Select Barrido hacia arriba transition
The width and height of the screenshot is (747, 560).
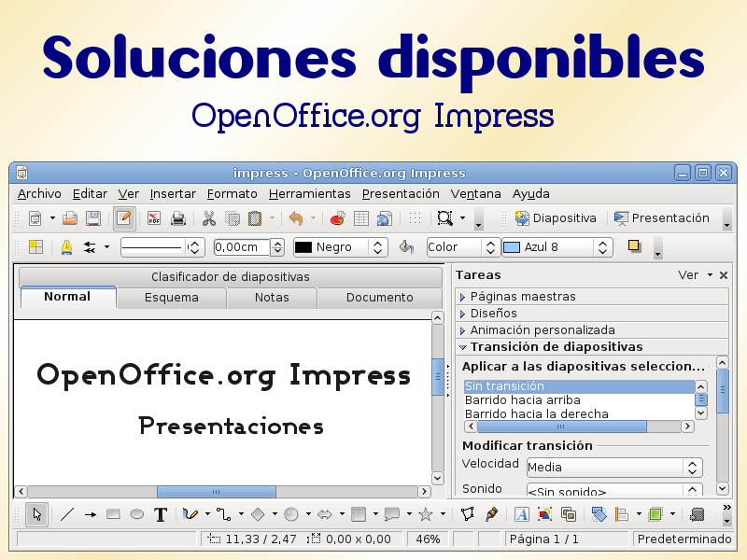point(523,399)
